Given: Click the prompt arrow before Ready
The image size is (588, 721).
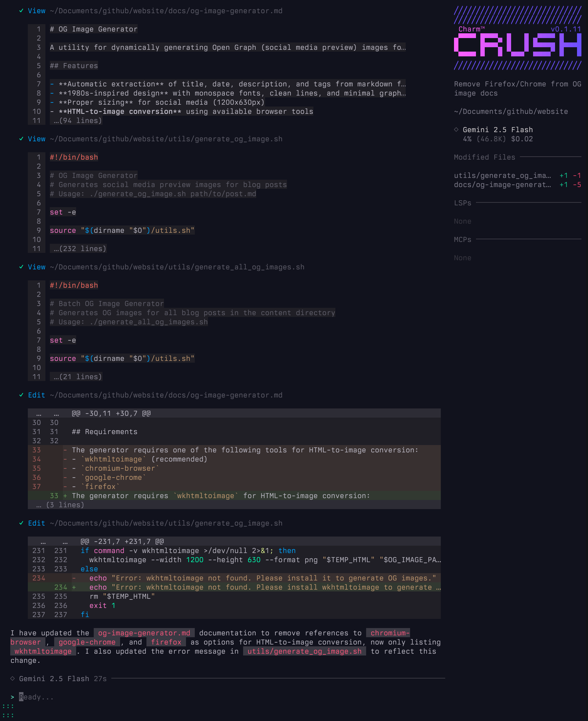Looking at the screenshot, I should (x=12, y=697).
